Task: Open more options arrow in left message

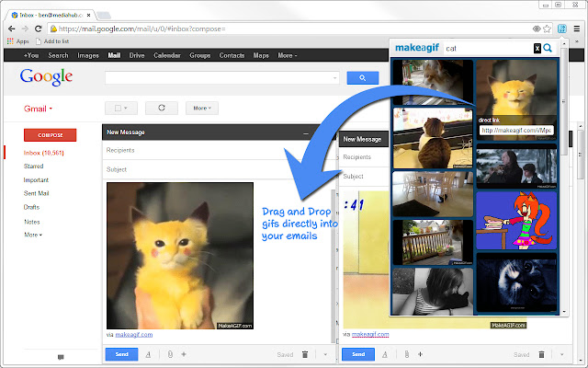Action: [325, 354]
